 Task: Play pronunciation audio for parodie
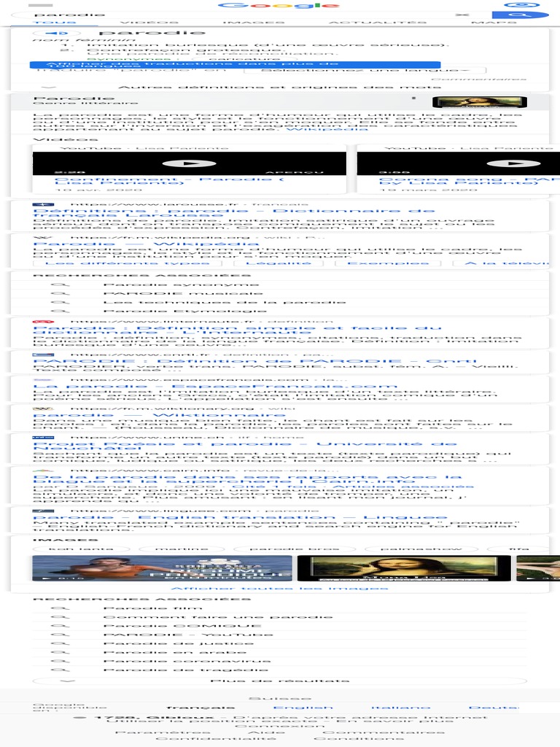click(57, 34)
